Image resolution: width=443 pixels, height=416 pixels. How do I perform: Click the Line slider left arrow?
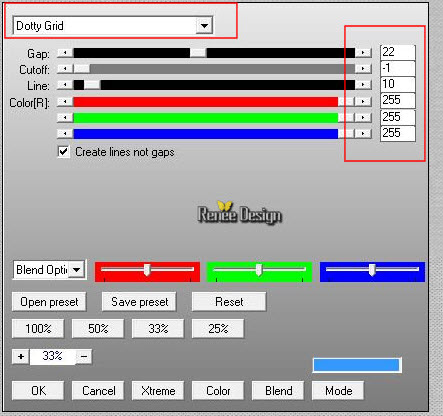pos(65,85)
